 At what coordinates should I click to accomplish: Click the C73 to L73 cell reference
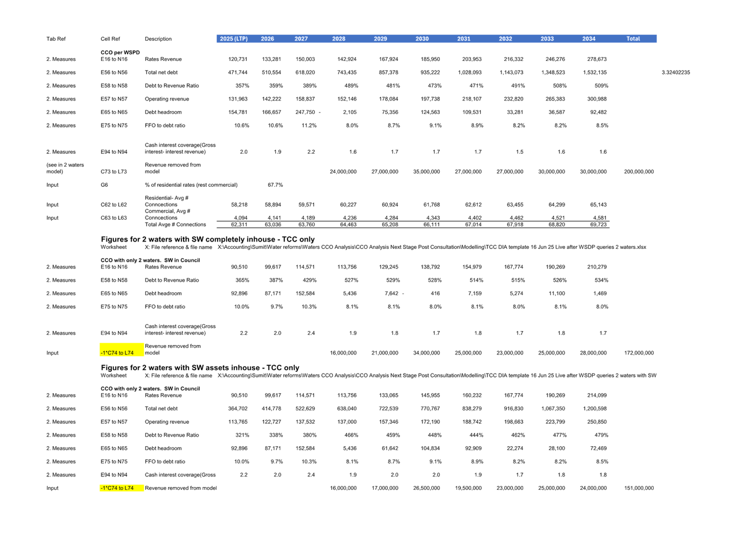click(x=114, y=172)
